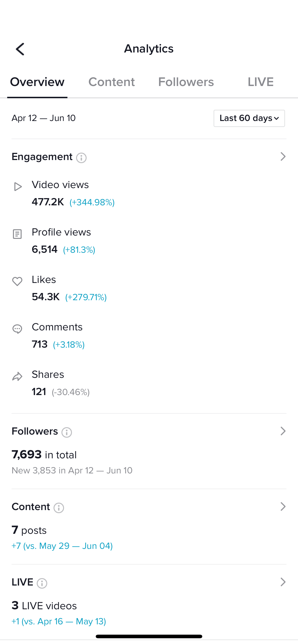This screenshot has height=644, width=298.
Task: Tap the Shares arrow icon
Action: tap(17, 376)
